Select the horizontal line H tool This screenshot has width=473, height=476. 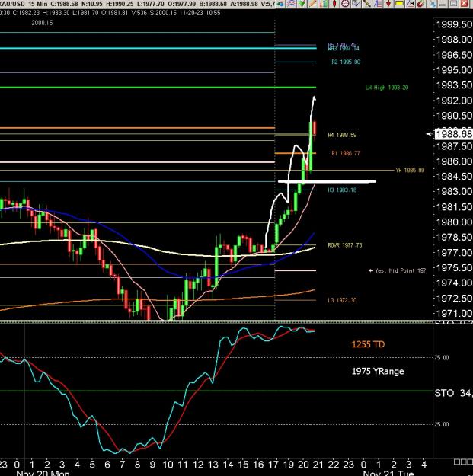pyautogui.click(x=410, y=4)
